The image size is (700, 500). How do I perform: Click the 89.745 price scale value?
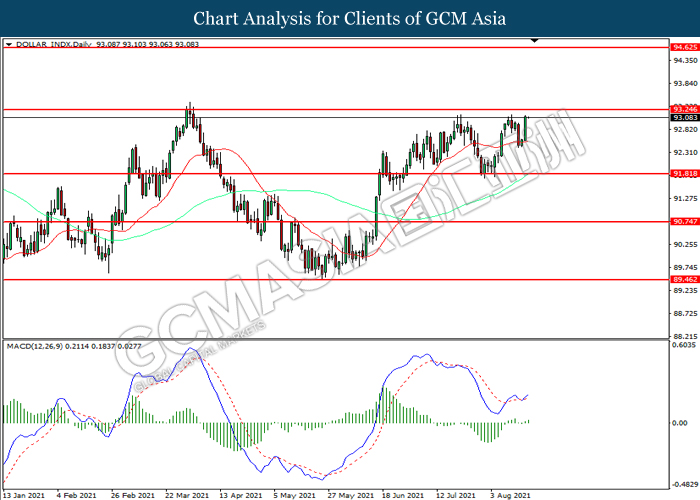tap(685, 267)
